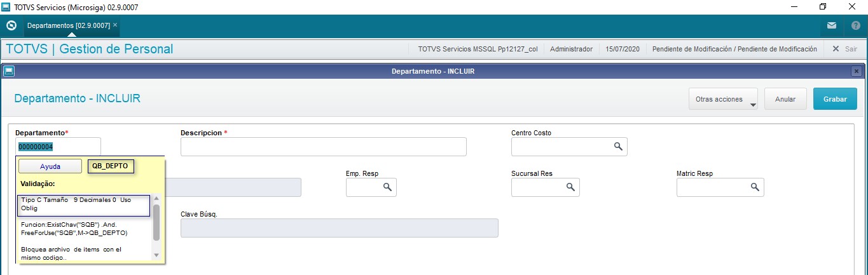
Task: Click 'Pendiente de Modificación' status text
Action: coord(734,49)
